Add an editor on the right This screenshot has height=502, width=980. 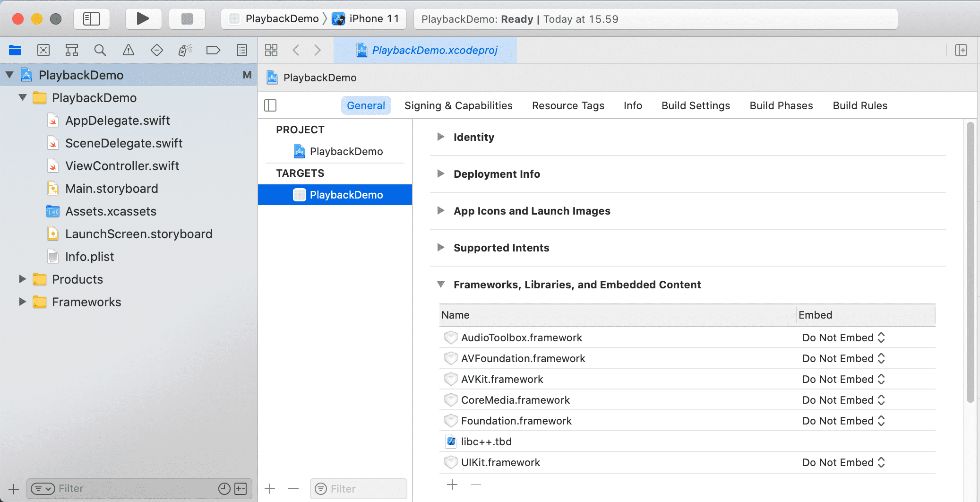[x=961, y=50]
